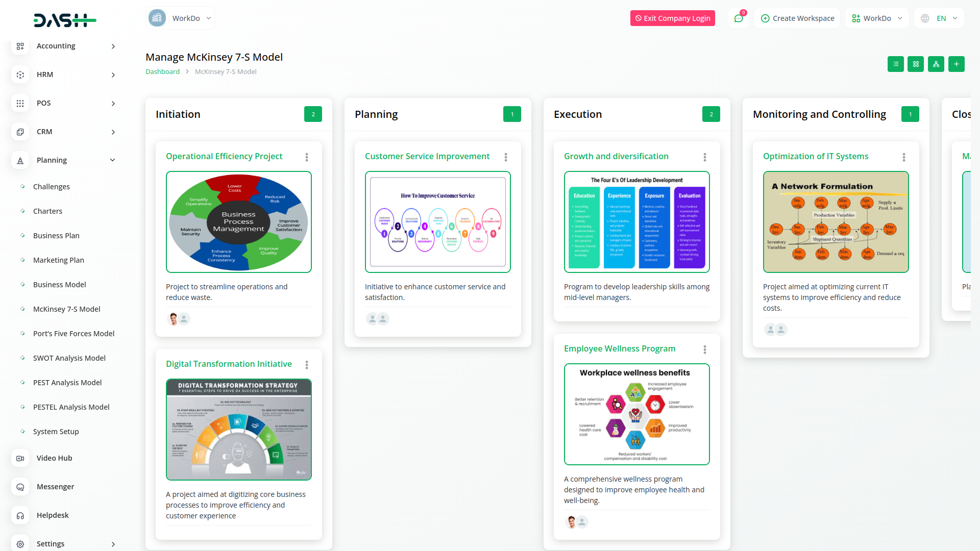Open the tree hierarchy view icon

coord(936,64)
